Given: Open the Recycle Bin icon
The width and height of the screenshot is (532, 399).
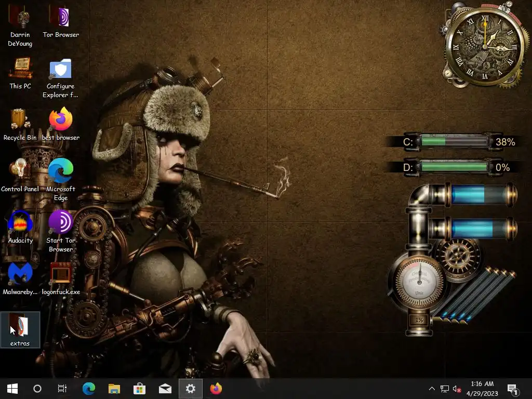Looking at the screenshot, I should pyautogui.click(x=20, y=125).
